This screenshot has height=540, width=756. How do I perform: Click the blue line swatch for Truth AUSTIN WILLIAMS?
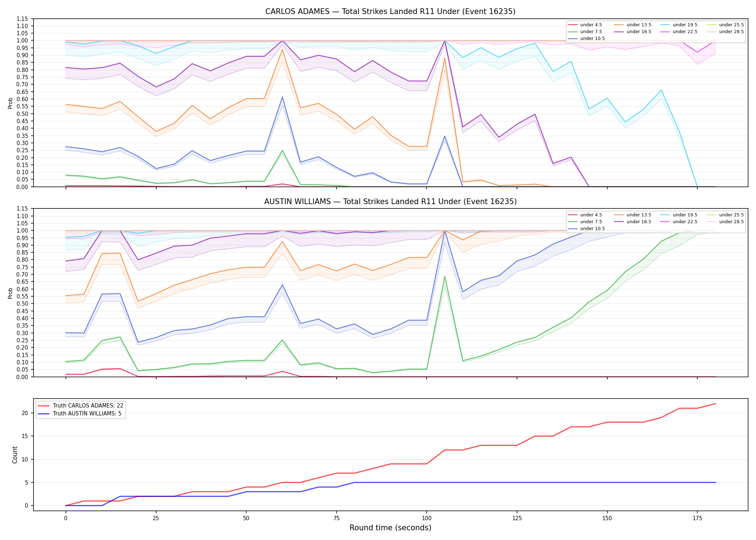(x=44, y=414)
